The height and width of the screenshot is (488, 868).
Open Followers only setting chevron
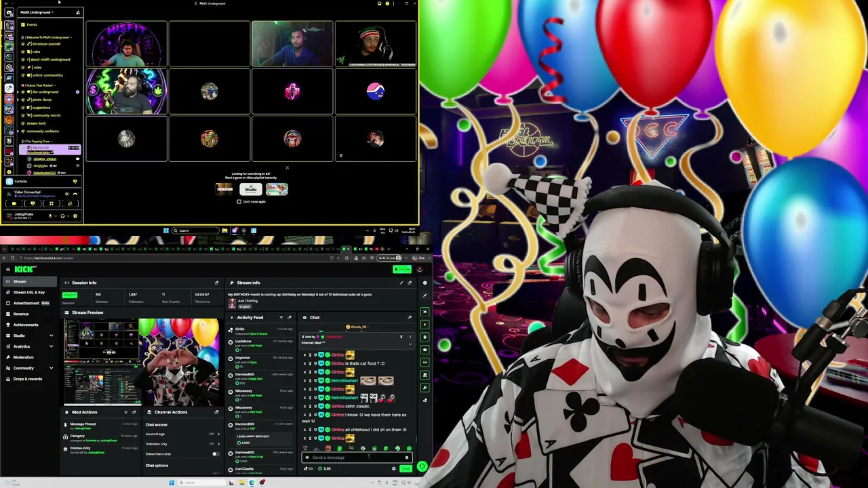point(218,444)
